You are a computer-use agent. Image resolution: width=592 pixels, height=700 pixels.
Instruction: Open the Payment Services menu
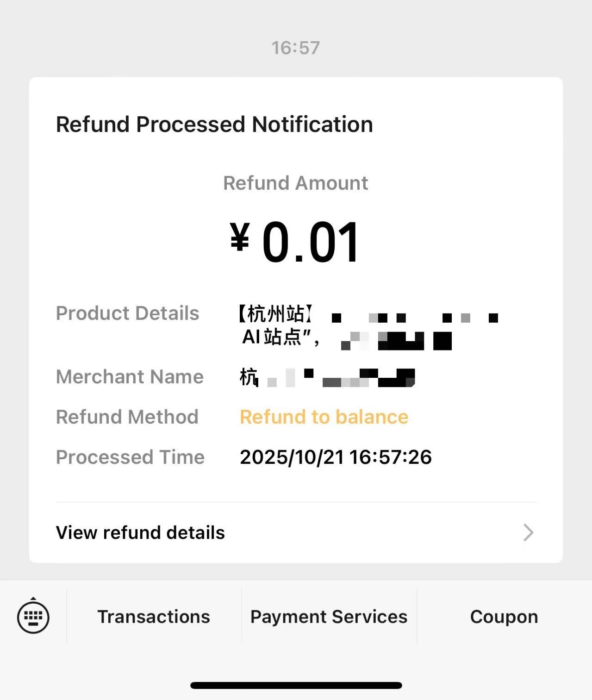pyautogui.click(x=329, y=617)
